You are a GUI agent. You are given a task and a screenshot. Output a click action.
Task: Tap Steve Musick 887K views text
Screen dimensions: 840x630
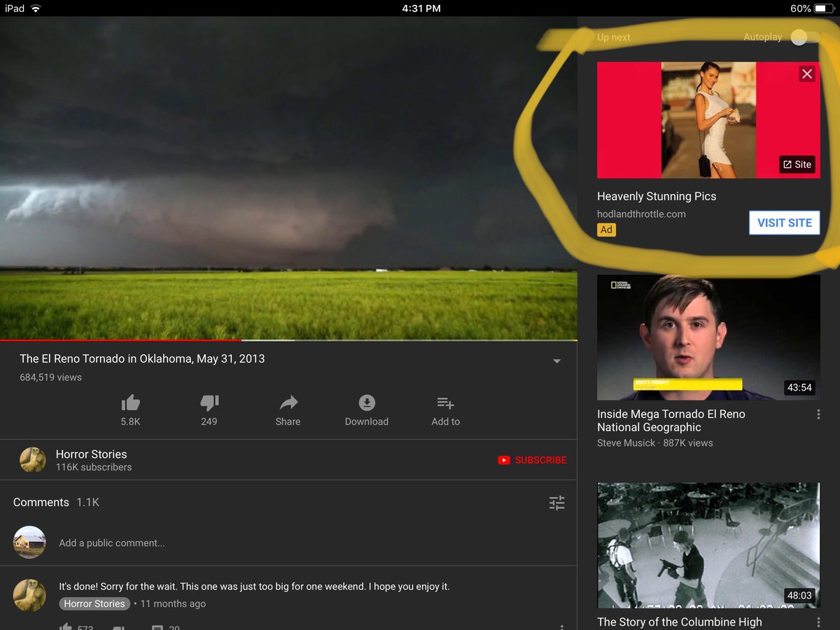point(654,443)
